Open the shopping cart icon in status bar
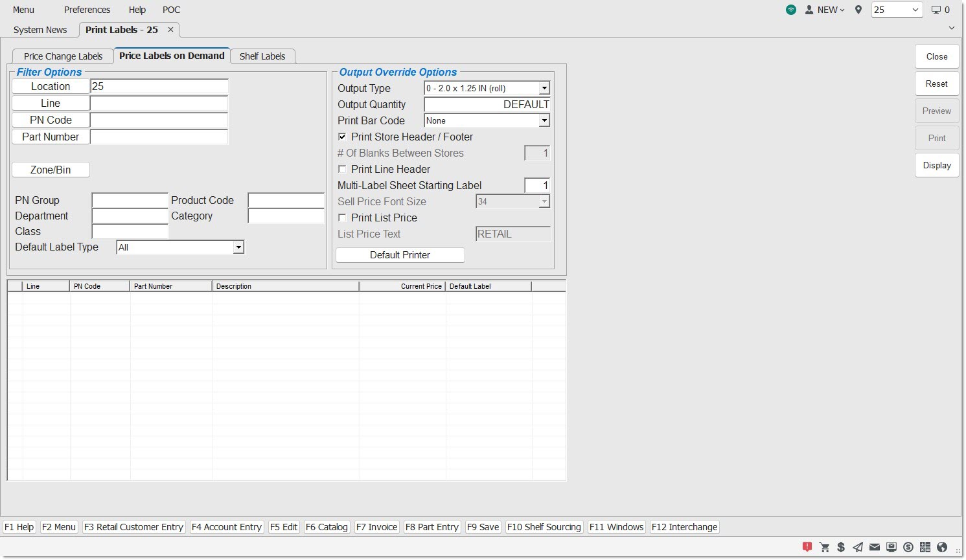Image resolution: width=966 pixels, height=560 pixels. [824, 547]
